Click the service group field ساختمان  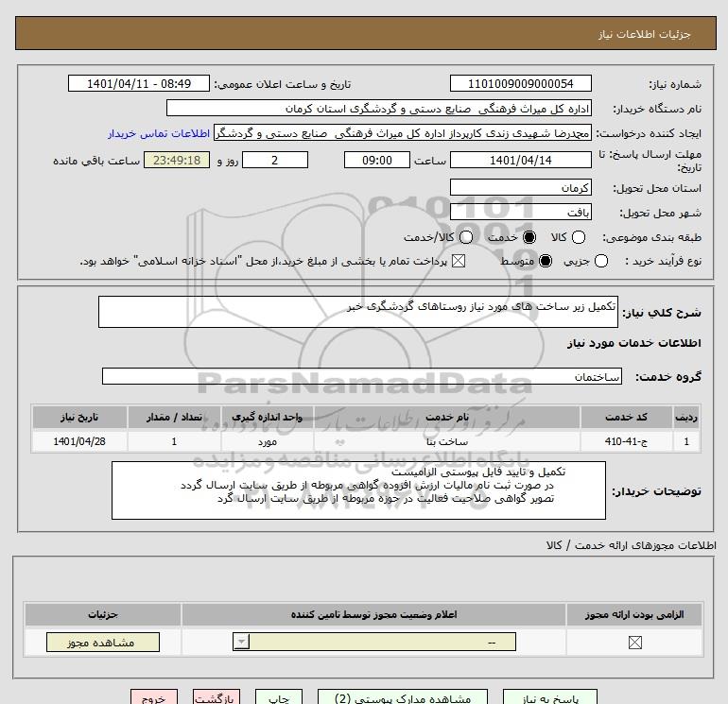click(362, 376)
